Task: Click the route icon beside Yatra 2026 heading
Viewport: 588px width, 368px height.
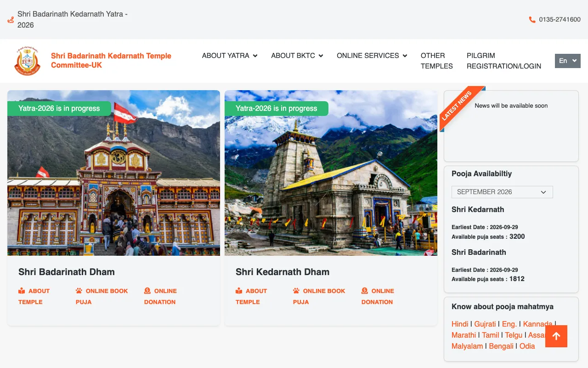Action: coord(11,20)
